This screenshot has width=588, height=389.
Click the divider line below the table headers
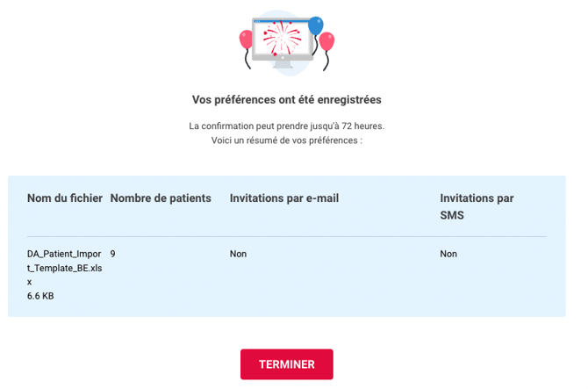point(286,236)
